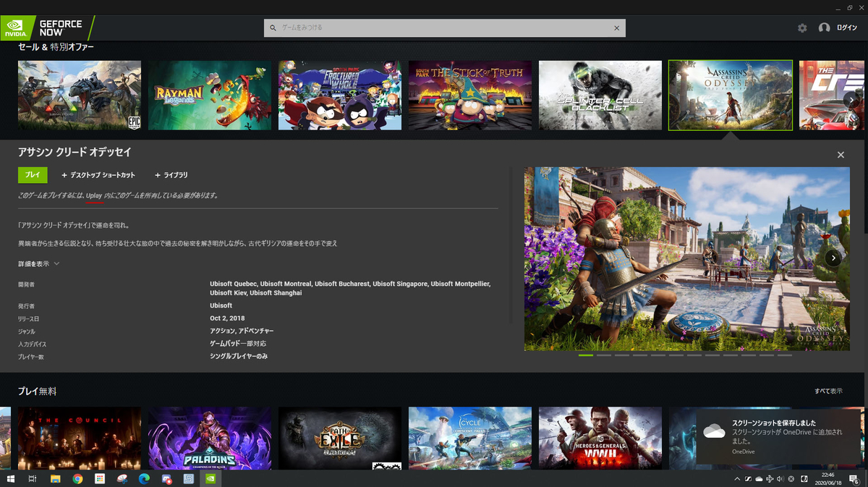
Task: Select Assassin's Creed Odyssey thumbnail
Action: coord(731,95)
